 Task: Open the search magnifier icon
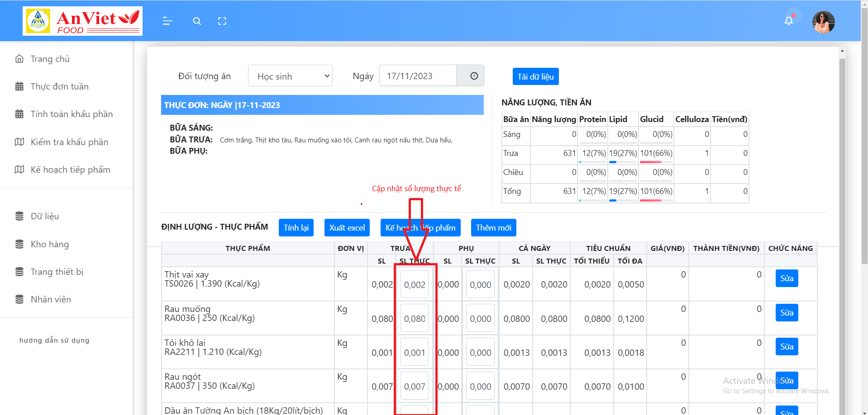click(x=197, y=21)
